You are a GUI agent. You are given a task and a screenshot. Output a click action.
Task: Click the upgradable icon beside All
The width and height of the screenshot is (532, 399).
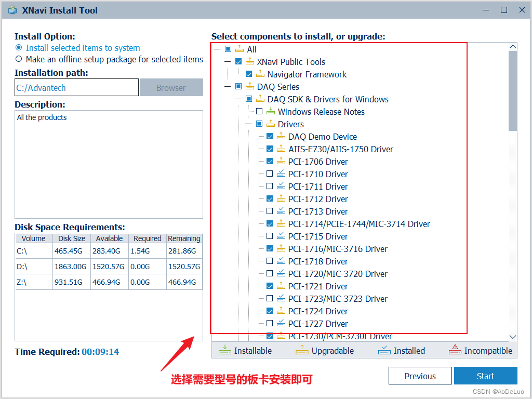pyautogui.click(x=240, y=49)
